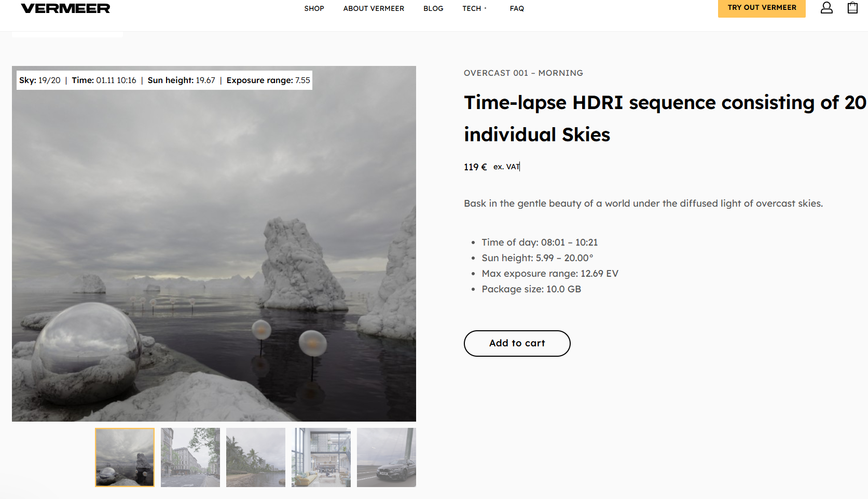The image size is (868, 499).
Task: Go to the SHOP page
Action: 314,9
